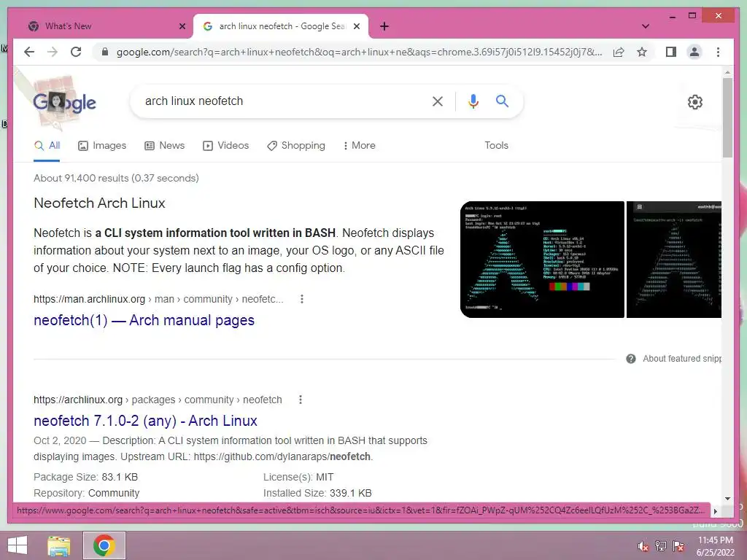Click the taskbar clock showing 11:45 PM
Viewport: 747px width, 560px height.
[716, 546]
